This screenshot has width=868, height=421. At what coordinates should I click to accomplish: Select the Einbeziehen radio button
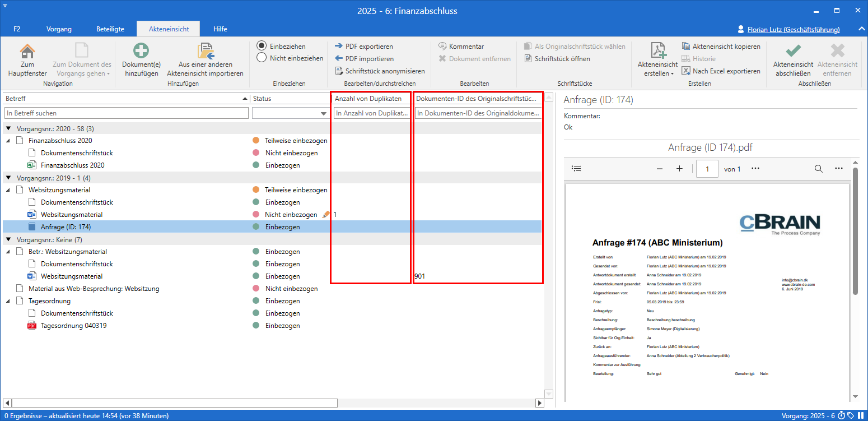pos(262,45)
